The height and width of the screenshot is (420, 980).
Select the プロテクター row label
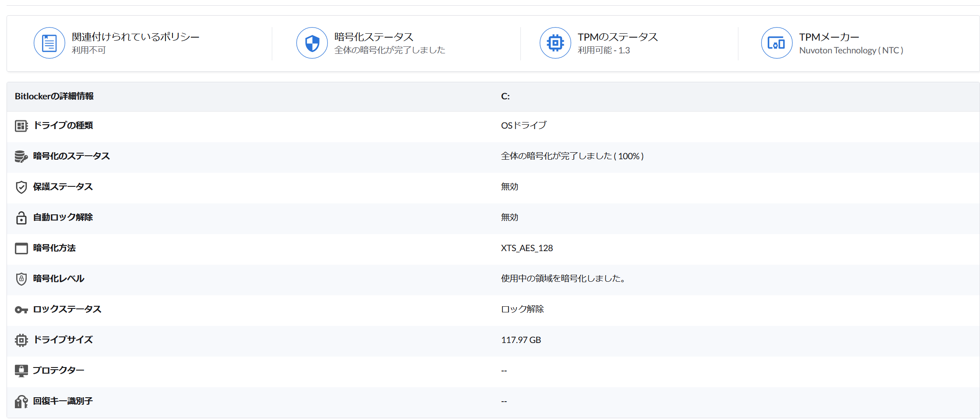[x=59, y=371]
